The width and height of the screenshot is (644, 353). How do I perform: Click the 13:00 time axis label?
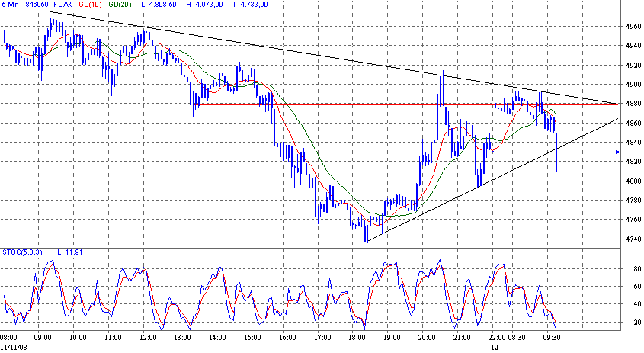[x=182, y=338]
